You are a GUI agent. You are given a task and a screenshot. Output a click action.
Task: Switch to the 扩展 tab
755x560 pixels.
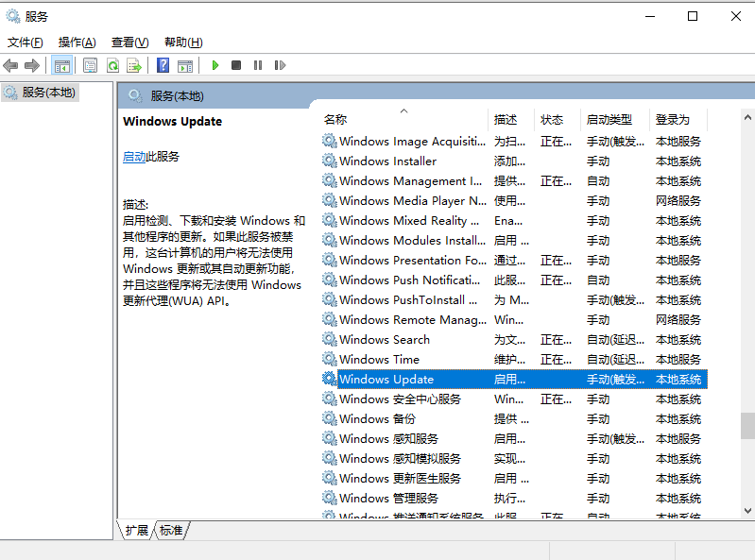pos(136,530)
